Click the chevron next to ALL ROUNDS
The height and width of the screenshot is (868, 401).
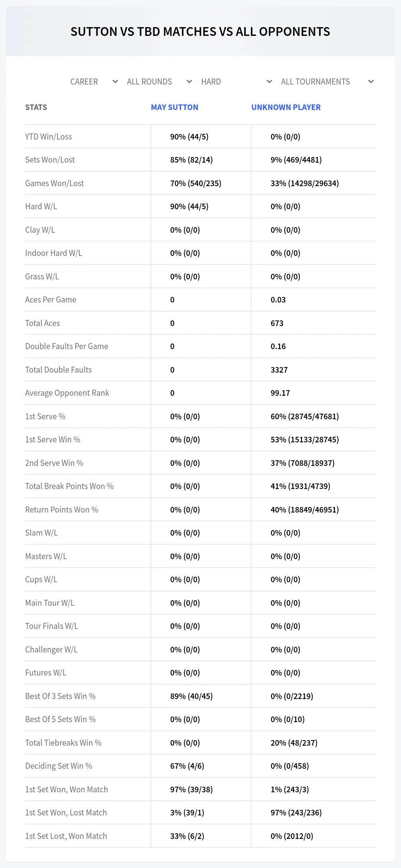189,82
